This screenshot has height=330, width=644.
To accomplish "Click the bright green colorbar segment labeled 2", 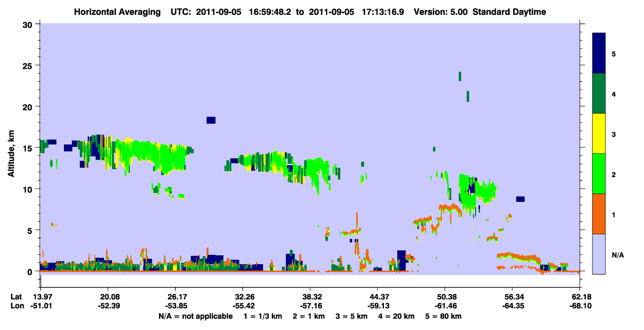I will pyautogui.click(x=599, y=174).
